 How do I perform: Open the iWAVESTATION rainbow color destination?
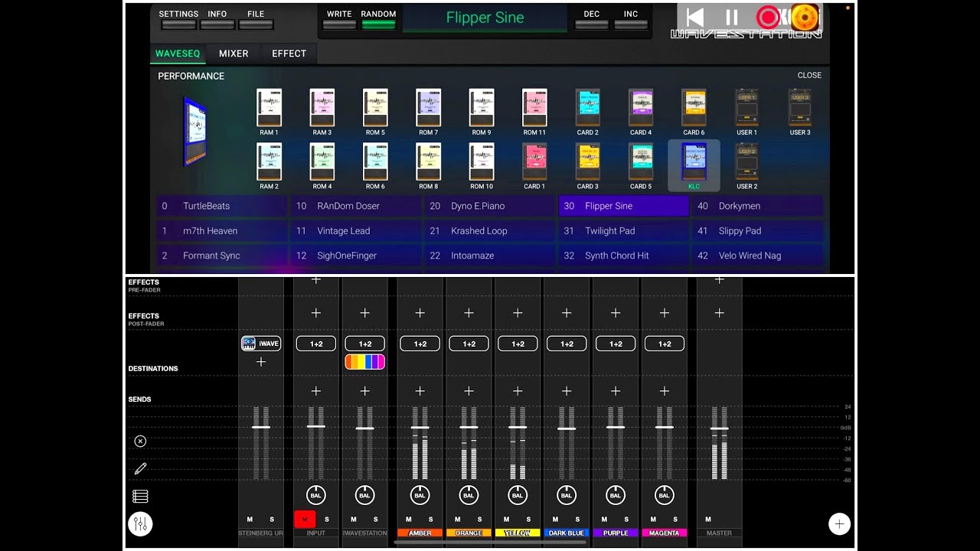(365, 362)
